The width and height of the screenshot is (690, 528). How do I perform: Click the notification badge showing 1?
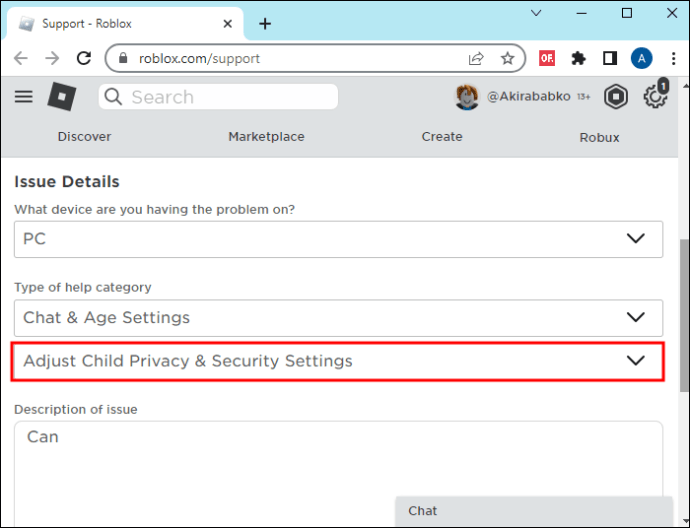coord(663,86)
